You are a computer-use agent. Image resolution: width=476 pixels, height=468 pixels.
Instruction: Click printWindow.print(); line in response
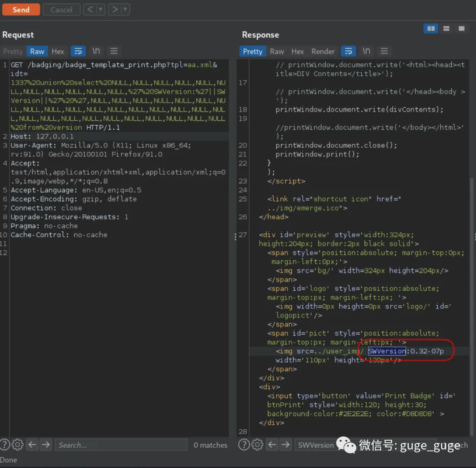[x=317, y=154]
